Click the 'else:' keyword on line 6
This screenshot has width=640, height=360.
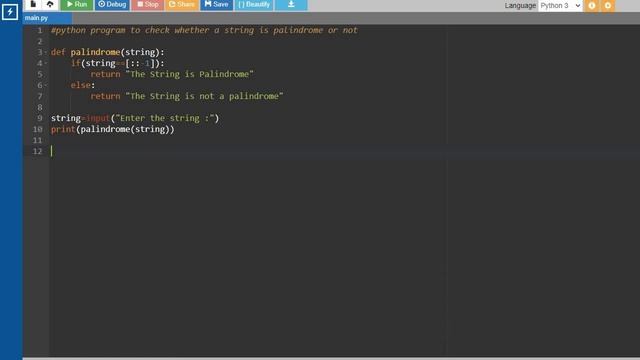[83, 85]
